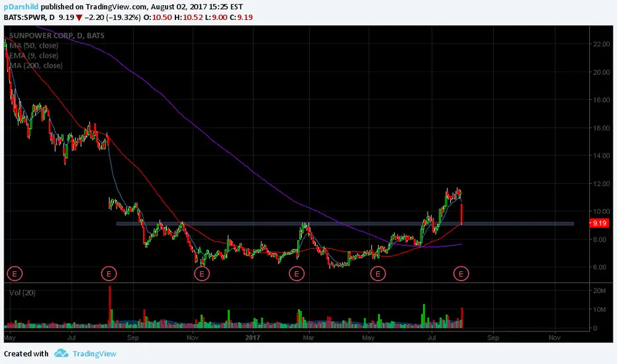Click the 2017 year label on time axis
Screen dimensions: 617x364
pos(253,338)
